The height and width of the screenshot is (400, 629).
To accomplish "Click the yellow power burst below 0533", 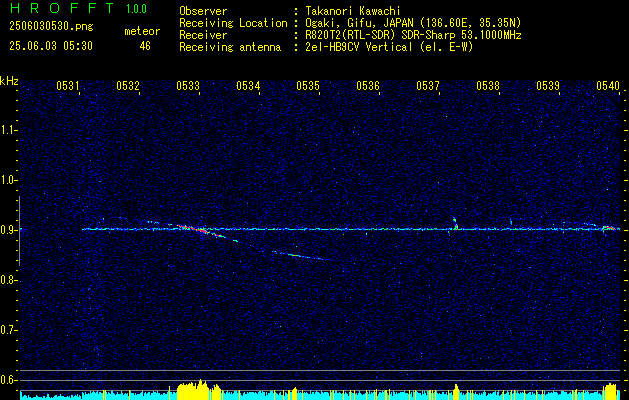I will point(199,390).
